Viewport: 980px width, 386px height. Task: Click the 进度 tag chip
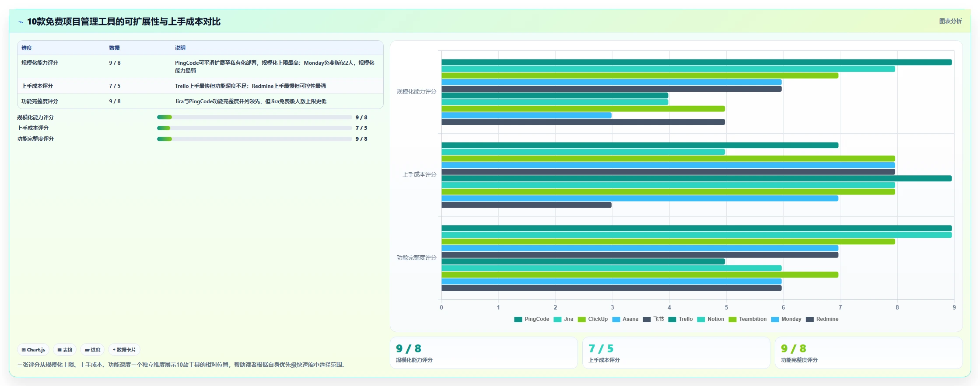tap(92, 350)
